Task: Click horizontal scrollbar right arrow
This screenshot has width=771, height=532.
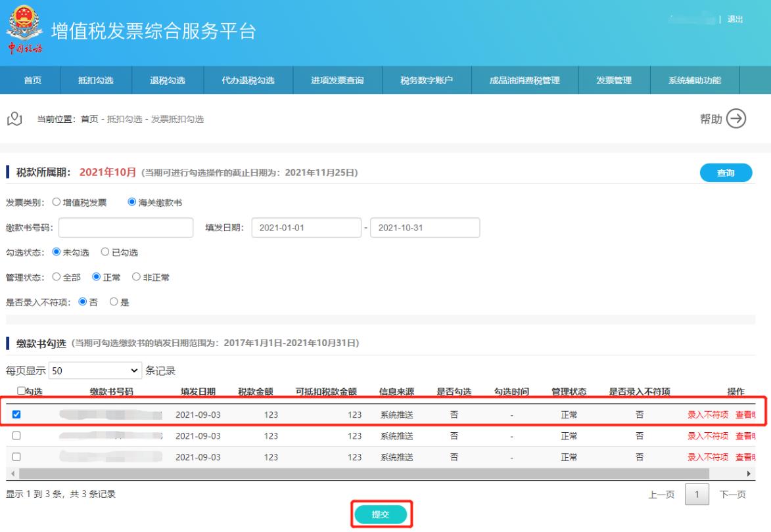Action: (x=748, y=474)
